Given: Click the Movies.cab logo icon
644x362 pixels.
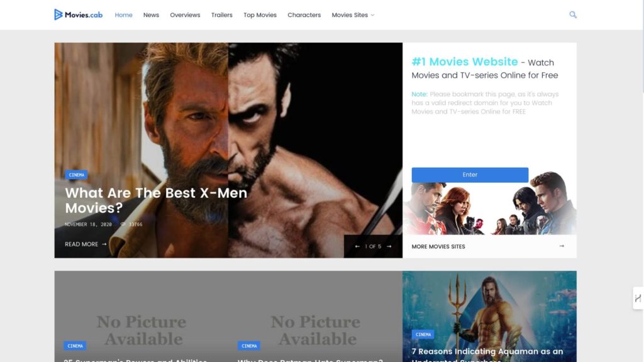Looking at the screenshot, I should 58,14.
